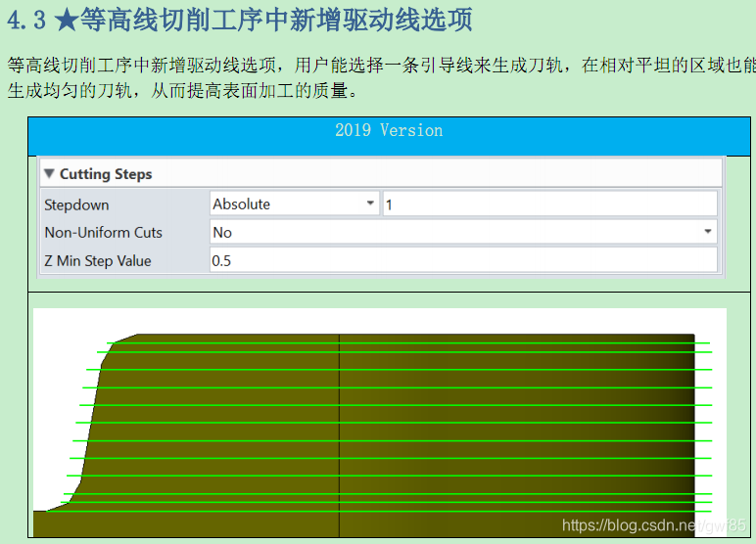Click the Cutting Steps section title
This screenshot has width=756, height=544.
(x=106, y=174)
